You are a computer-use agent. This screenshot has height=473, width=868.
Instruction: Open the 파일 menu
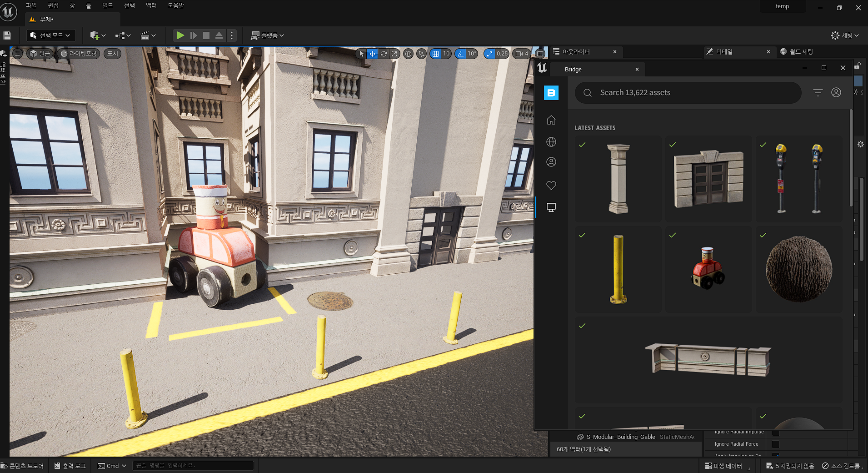click(x=31, y=5)
